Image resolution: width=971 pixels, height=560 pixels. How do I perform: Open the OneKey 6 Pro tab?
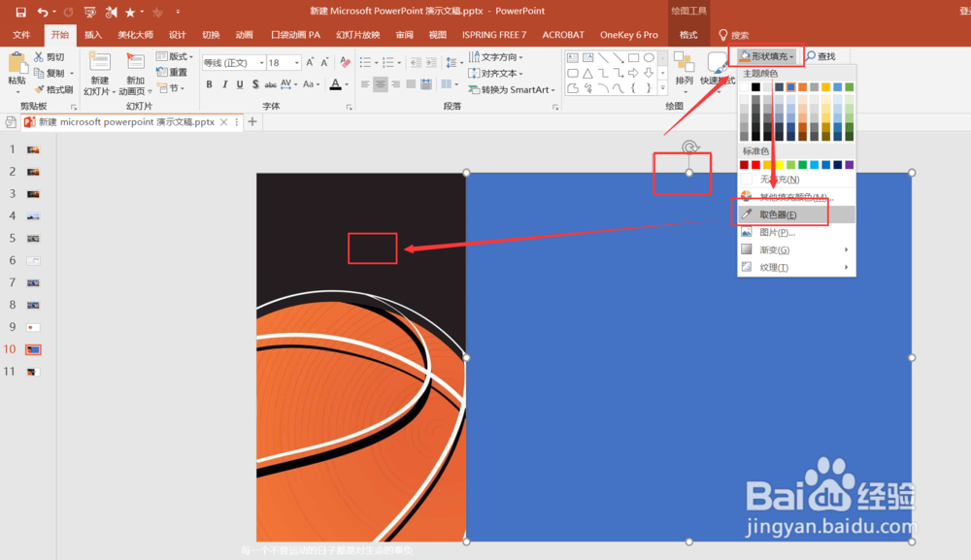628,35
